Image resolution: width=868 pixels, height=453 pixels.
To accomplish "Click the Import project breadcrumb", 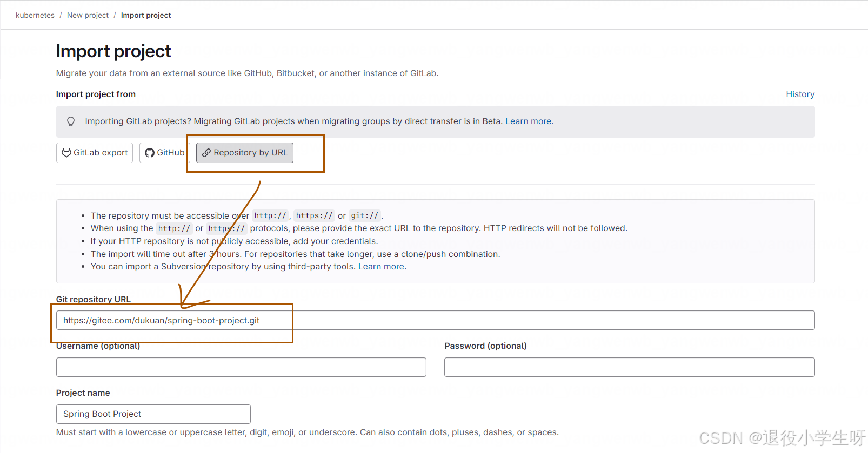I will click(x=146, y=15).
